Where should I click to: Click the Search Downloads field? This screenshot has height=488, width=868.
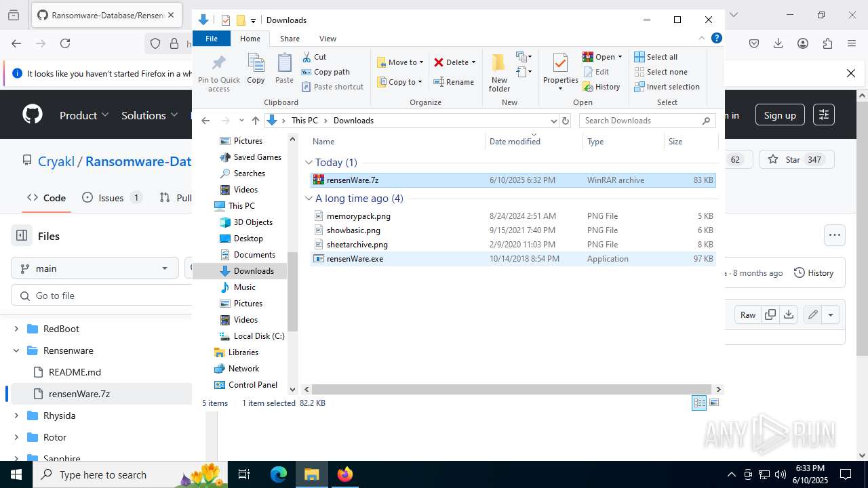pyautogui.click(x=648, y=121)
